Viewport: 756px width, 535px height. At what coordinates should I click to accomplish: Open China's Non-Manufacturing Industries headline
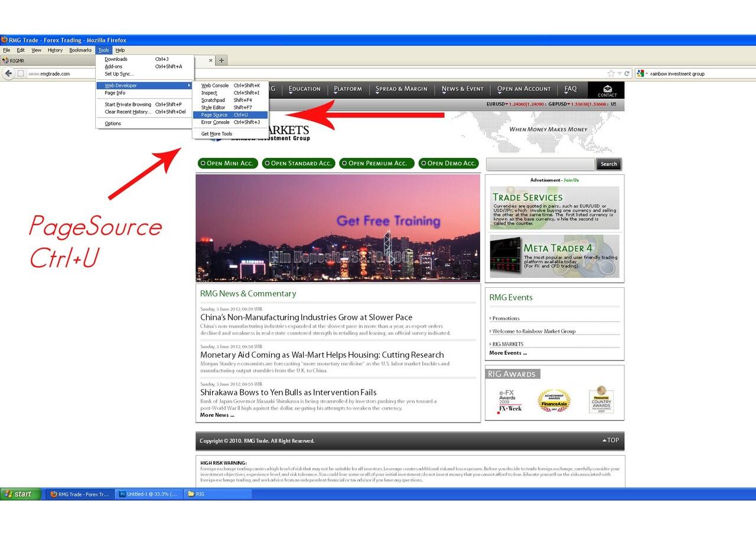click(x=306, y=317)
